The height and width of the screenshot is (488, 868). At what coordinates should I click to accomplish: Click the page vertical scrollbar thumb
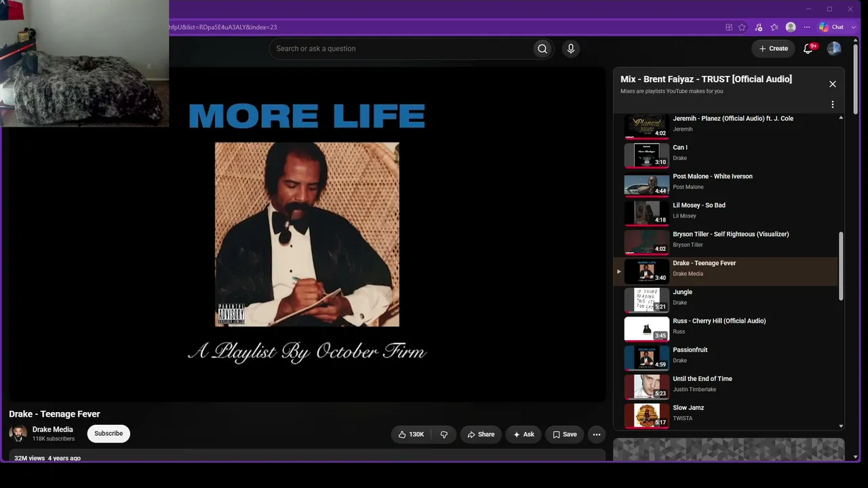(855, 79)
